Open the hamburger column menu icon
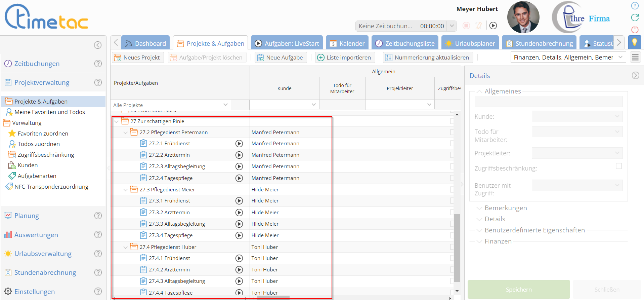Viewport: 644px width, 300px height. pos(635,58)
